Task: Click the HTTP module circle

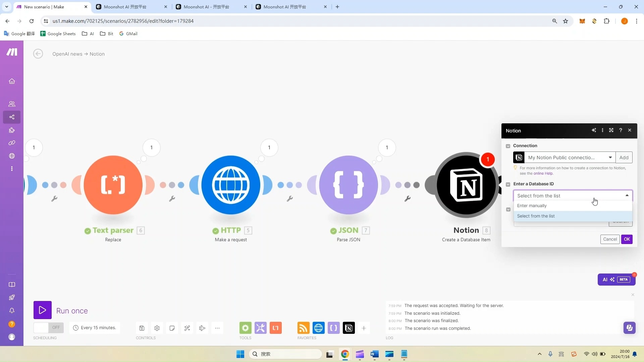Action: pos(231,185)
